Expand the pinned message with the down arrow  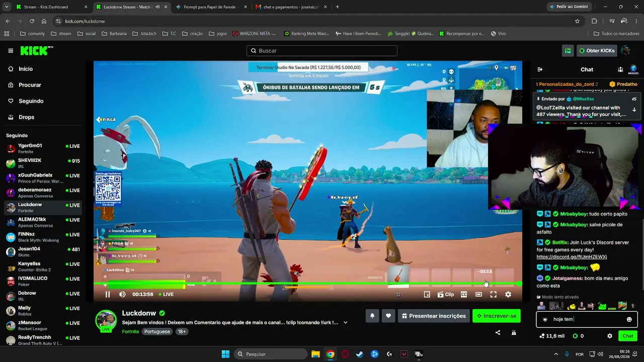[x=634, y=110]
